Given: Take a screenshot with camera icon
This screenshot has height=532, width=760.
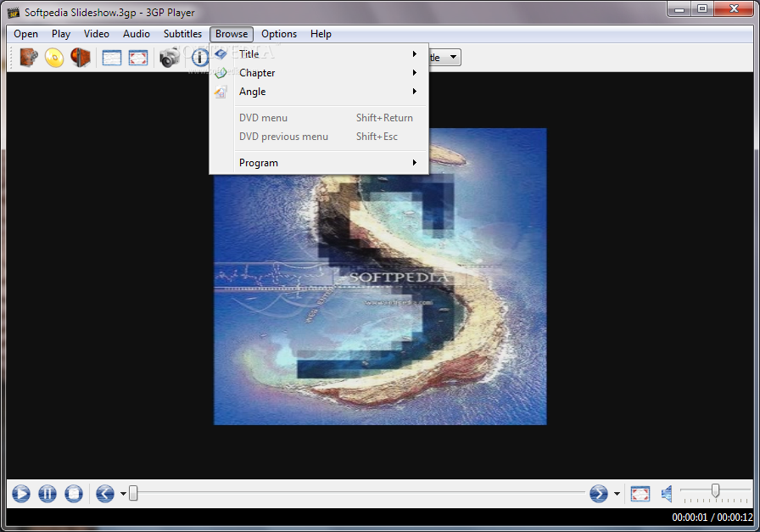Looking at the screenshot, I should point(169,58).
